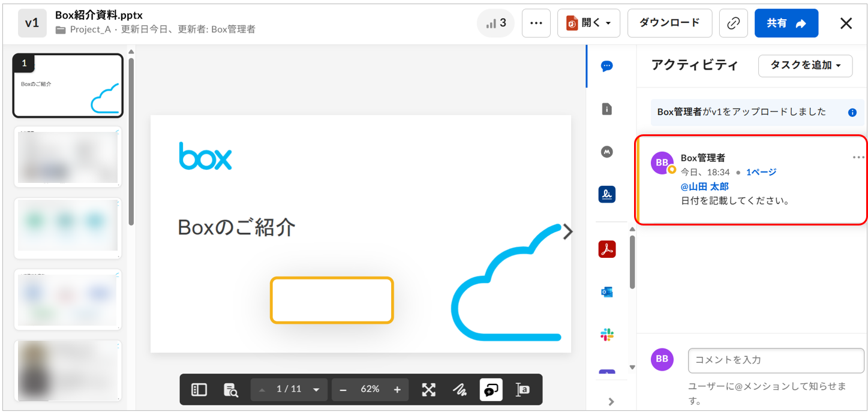Screen dimensions: 868x412
Task: Open the metadata panel icon
Action: (606, 152)
